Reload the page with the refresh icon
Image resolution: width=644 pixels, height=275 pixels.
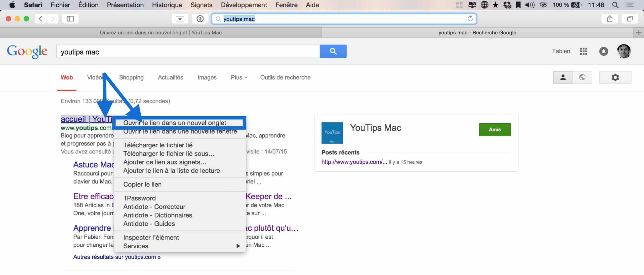pyautogui.click(x=470, y=19)
